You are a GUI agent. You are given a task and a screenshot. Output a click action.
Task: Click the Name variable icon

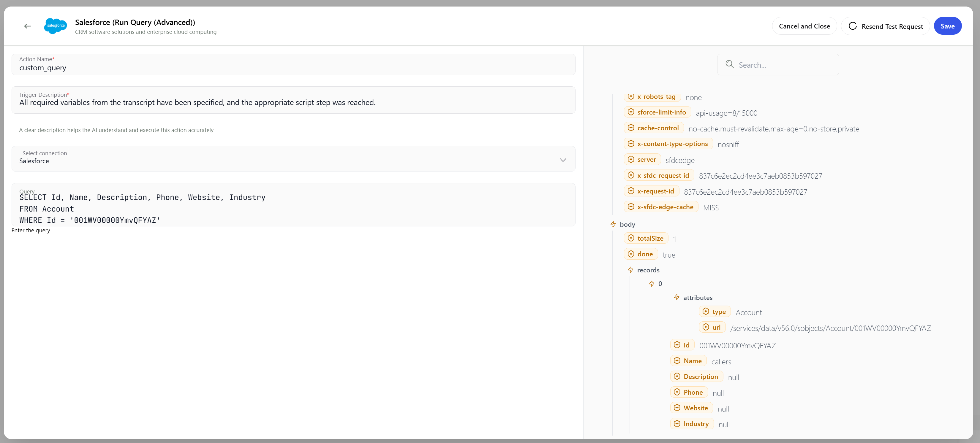677,361
